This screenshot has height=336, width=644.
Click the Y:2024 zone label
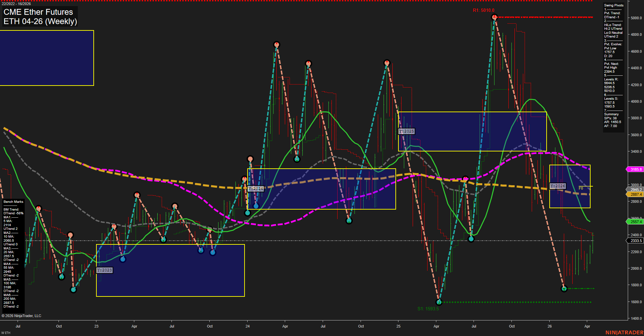(x=256, y=189)
